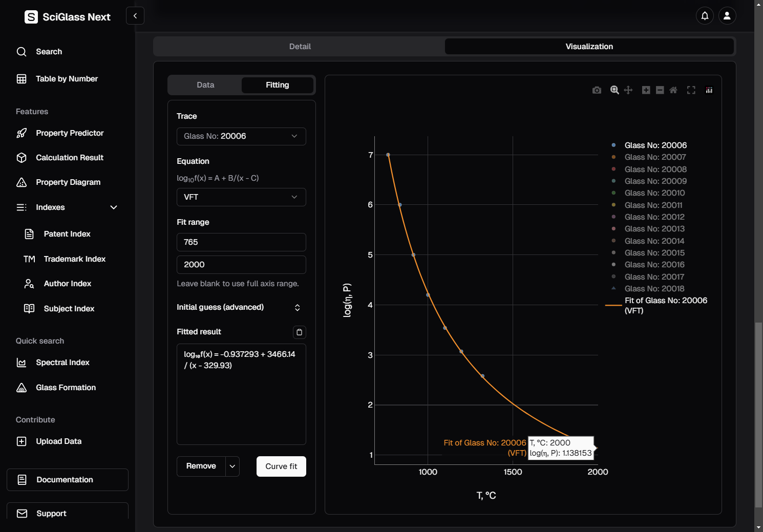Open the chart in fullscreen mode
Screen dimensions: 763x532
pyautogui.click(x=691, y=90)
